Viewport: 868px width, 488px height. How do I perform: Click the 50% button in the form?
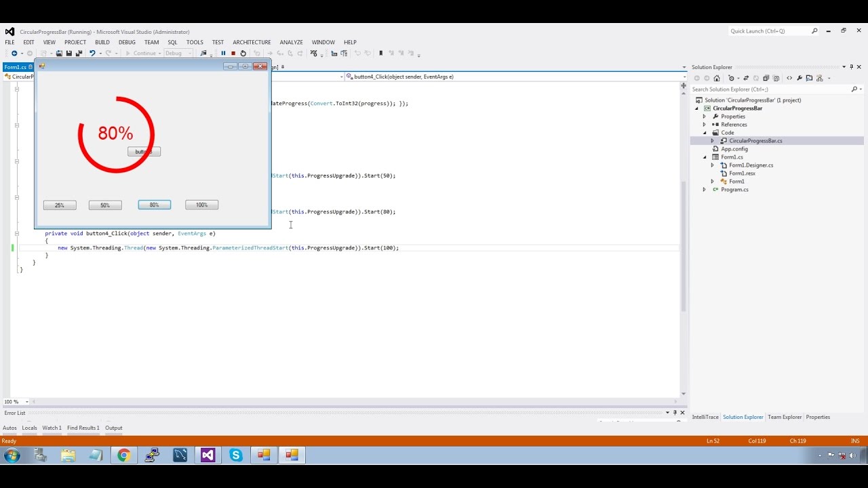click(105, 205)
